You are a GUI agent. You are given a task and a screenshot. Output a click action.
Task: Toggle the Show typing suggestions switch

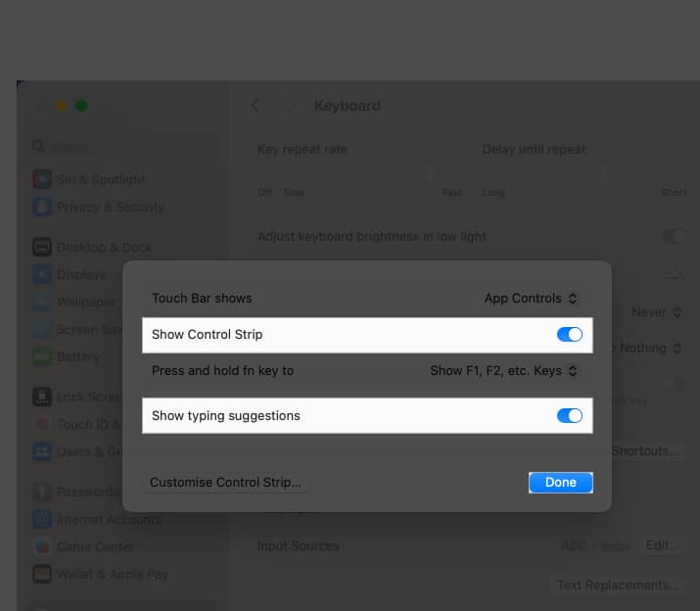pos(569,416)
